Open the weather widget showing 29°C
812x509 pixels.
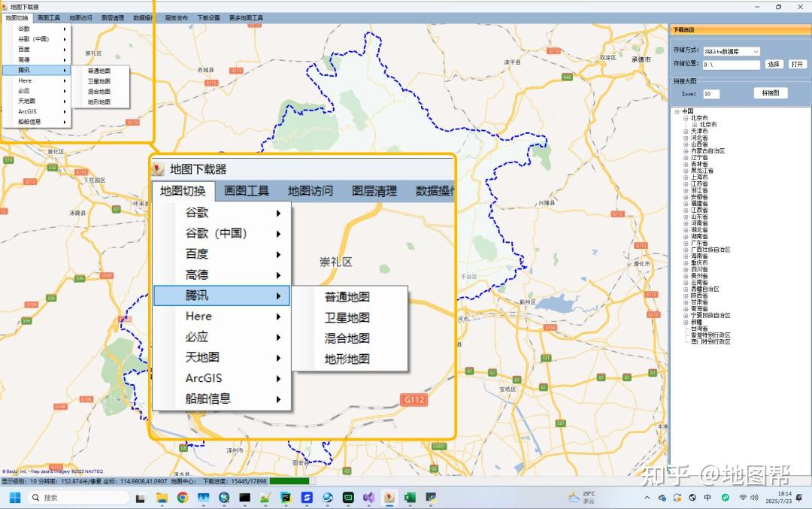581,498
